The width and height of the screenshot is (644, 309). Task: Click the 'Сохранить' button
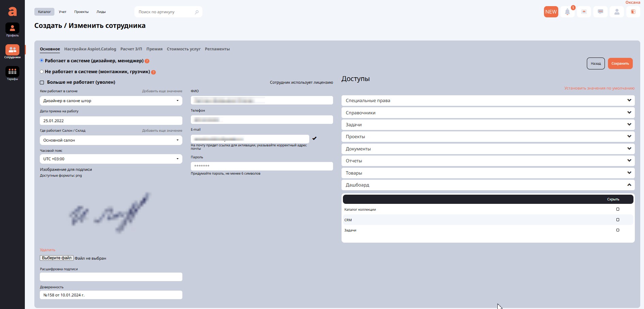pos(620,64)
